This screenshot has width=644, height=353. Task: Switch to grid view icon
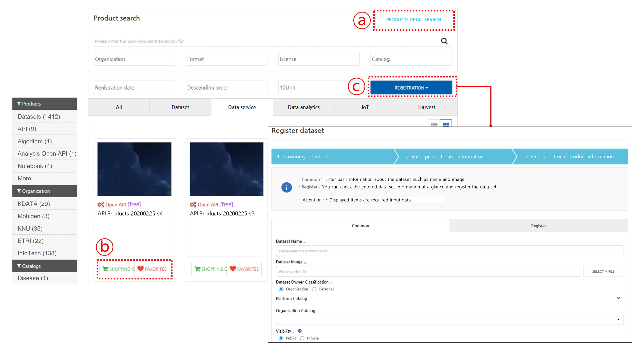446,124
